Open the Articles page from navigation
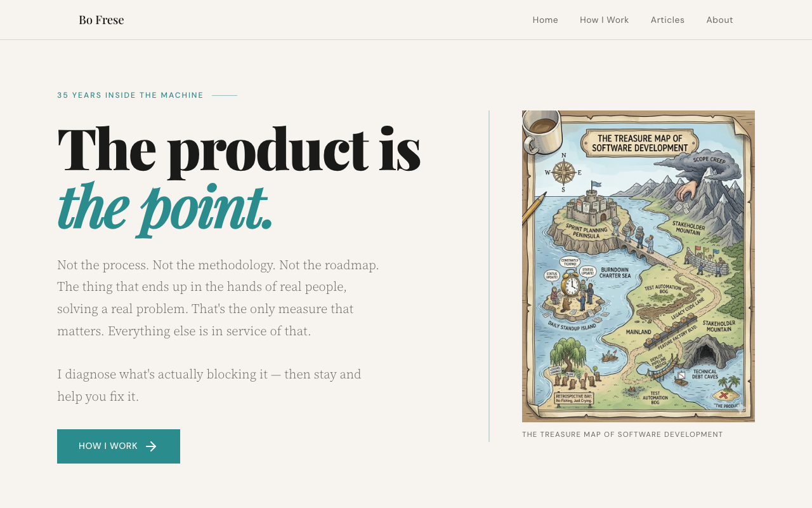 point(668,20)
